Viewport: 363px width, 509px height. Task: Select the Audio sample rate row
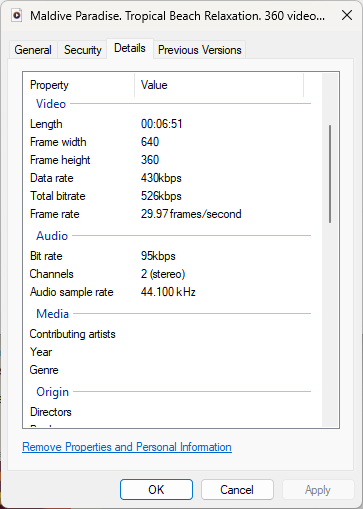click(x=170, y=292)
